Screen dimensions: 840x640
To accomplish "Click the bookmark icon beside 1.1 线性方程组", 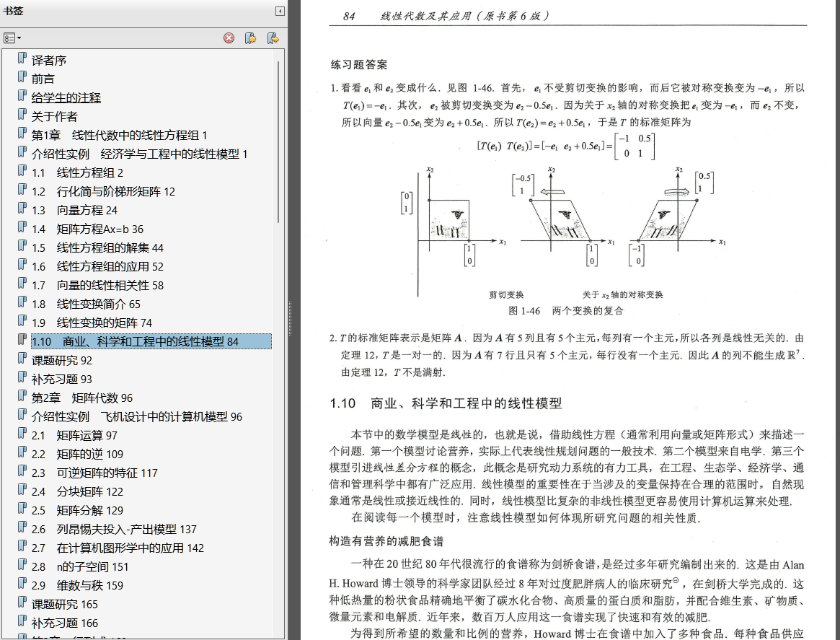I will [22, 170].
